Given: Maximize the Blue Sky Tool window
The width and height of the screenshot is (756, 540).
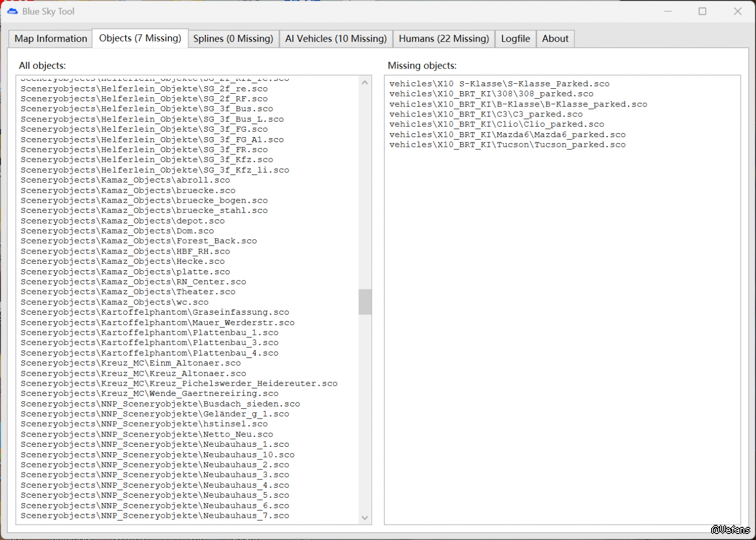Looking at the screenshot, I should click(x=702, y=11).
